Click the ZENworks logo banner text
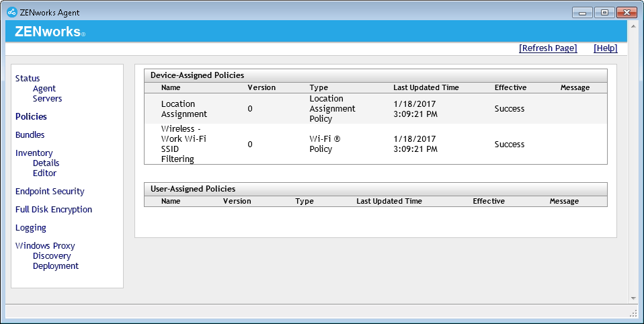This screenshot has width=644, height=324. coord(50,32)
